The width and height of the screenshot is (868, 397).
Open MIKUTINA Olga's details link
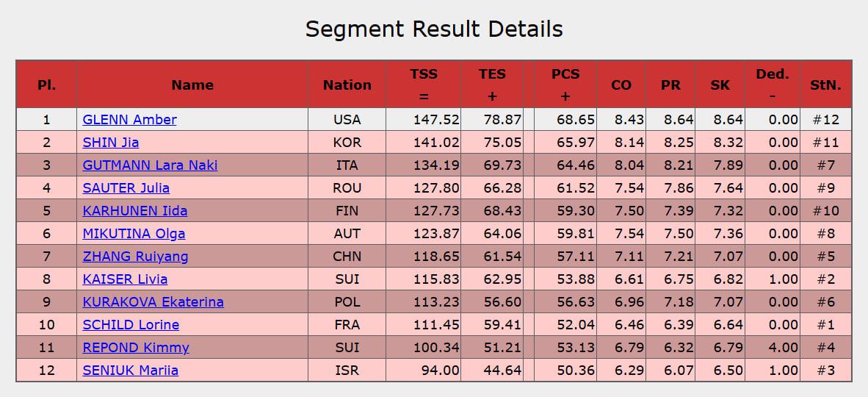[134, 233]
